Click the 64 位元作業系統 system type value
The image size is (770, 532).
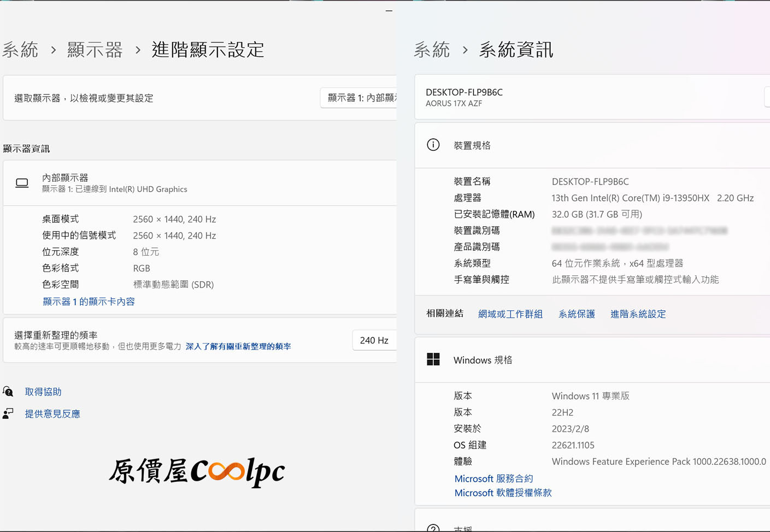coord(617,263)
